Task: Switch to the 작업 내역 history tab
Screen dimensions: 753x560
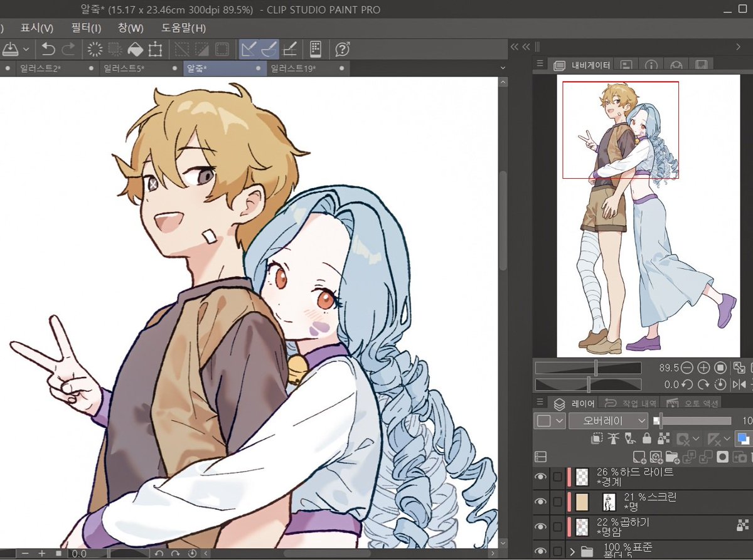Action: click(629, 403)
